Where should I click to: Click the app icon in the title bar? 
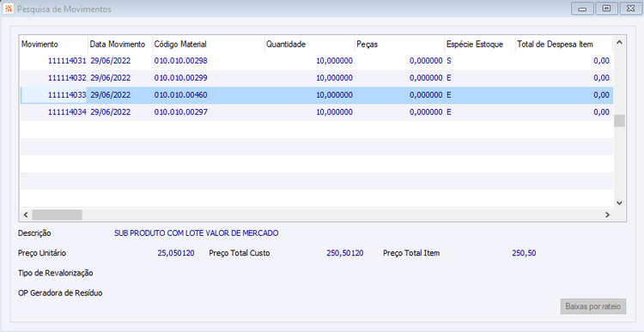pos(8,9)
